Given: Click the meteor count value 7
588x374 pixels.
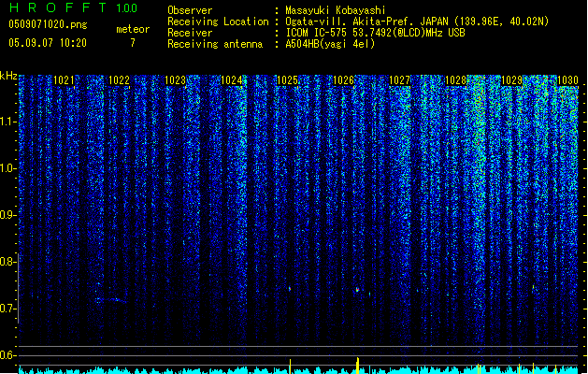Looking at the screenshot, I should [x=133, y=43].
